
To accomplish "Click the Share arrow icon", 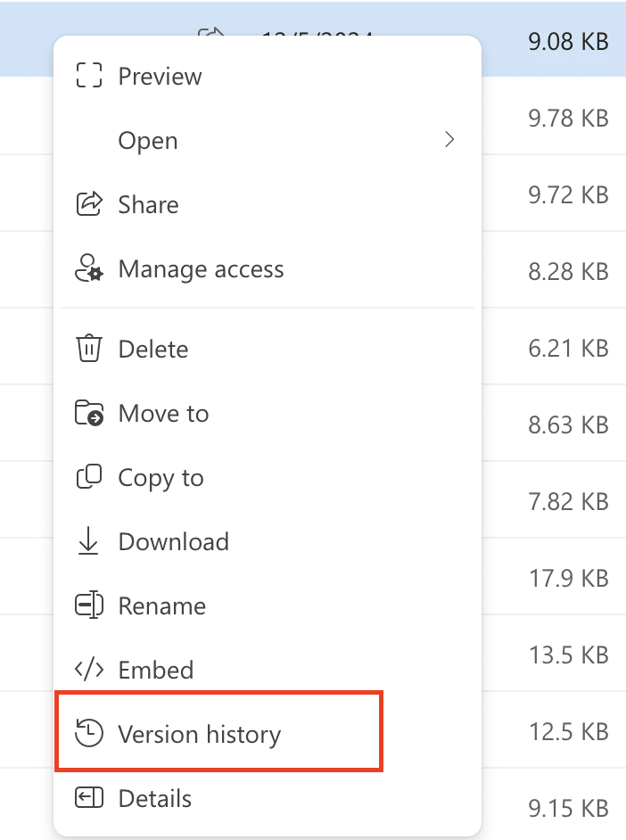I will coord(88,204).
